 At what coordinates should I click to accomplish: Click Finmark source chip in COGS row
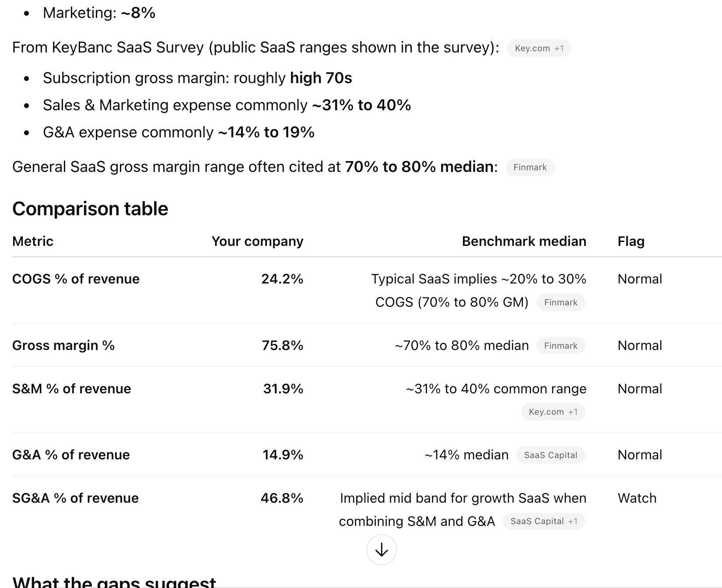tap(561, 302)
